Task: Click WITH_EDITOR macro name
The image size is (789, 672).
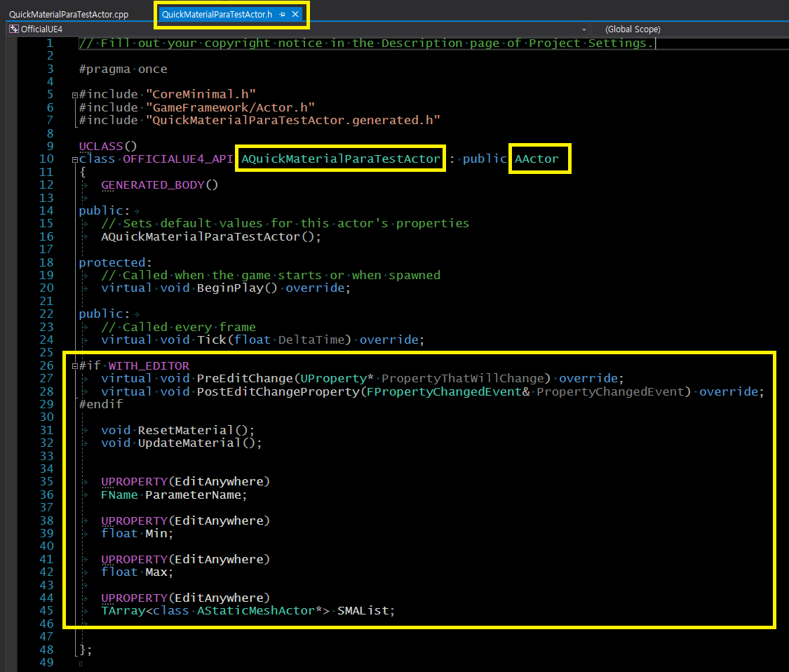Action: pos(149,366)
